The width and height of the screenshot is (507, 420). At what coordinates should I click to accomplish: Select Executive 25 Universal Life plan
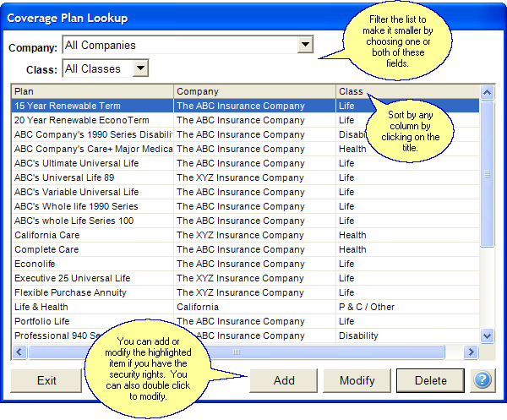pos(72,278)
